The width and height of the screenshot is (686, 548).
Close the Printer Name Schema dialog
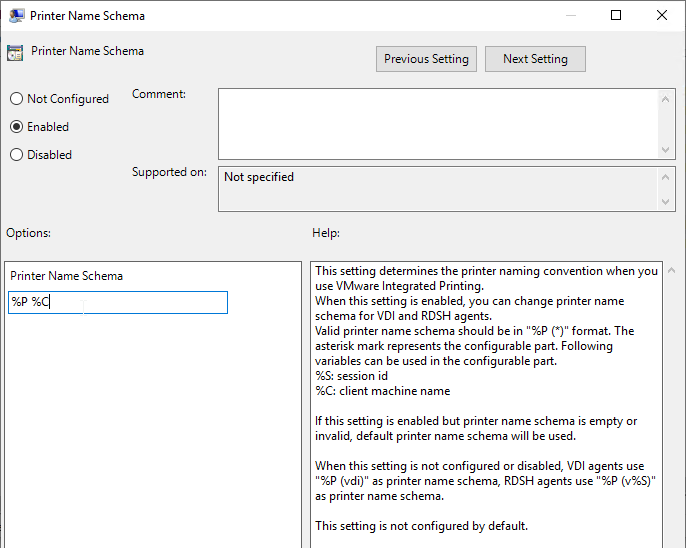(x=662, y=15)
